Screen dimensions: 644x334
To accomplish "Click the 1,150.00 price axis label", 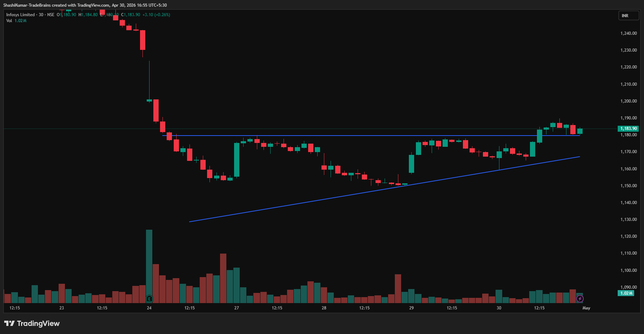I will tap(629, 186).
